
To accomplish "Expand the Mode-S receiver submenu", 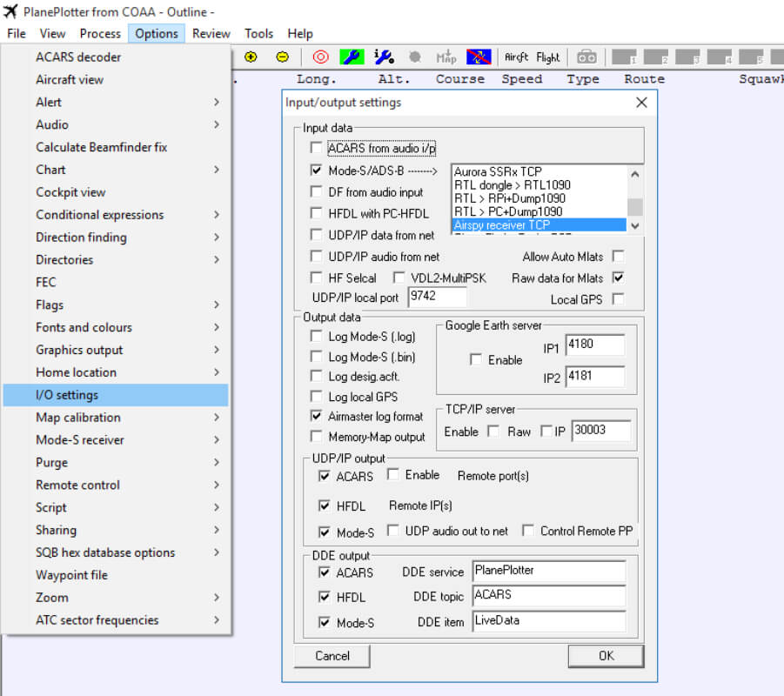I will (x=116, y=439).
